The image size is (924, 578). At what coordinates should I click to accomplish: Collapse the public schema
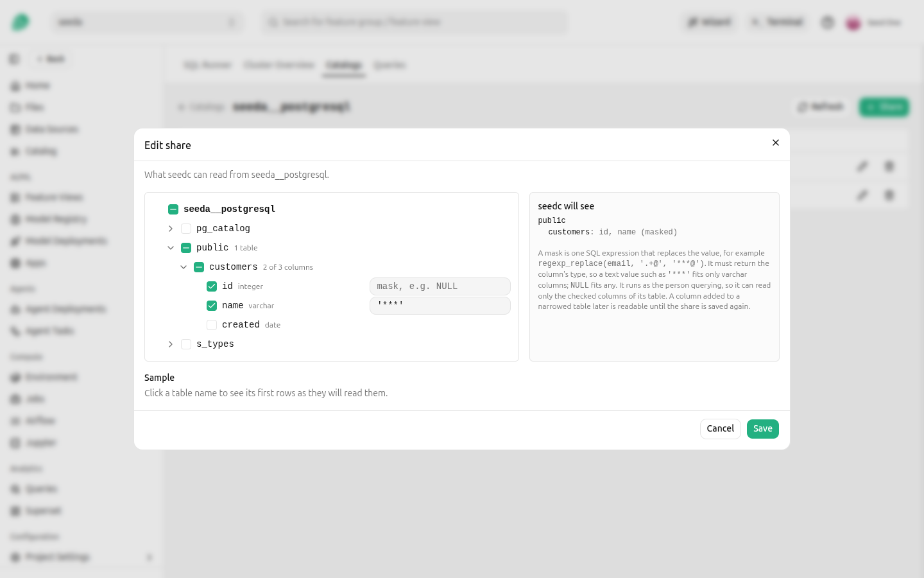coord(171,248)
